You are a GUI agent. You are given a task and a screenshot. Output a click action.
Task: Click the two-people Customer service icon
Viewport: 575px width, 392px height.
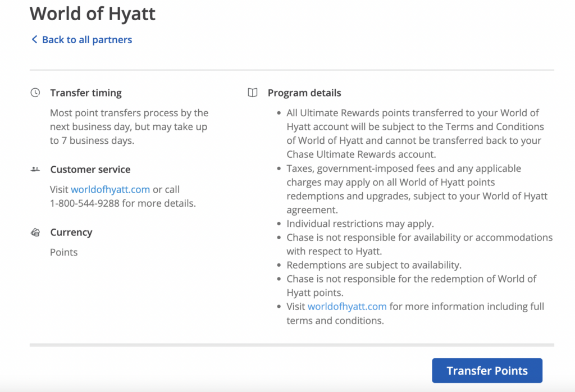(34, 168)
